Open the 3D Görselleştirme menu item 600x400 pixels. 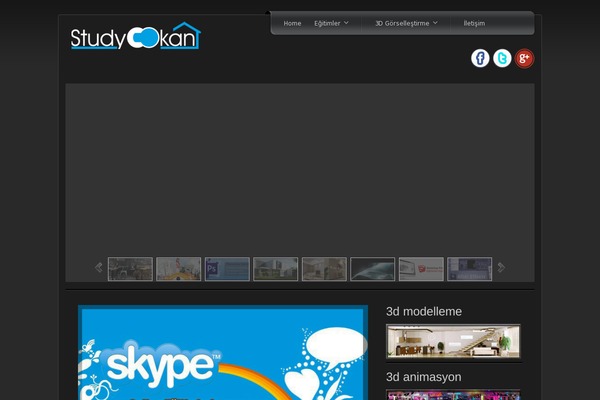tap(402, 23)
